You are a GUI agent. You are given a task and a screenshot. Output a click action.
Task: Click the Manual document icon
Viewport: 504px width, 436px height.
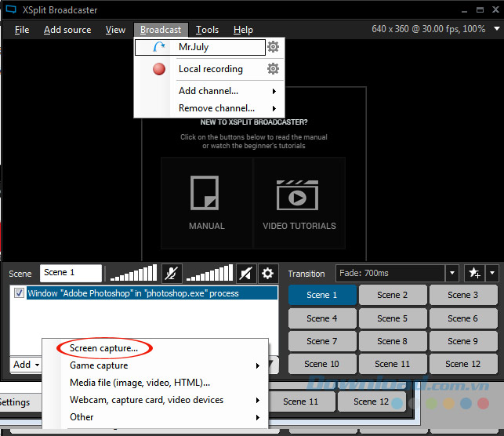206,193
